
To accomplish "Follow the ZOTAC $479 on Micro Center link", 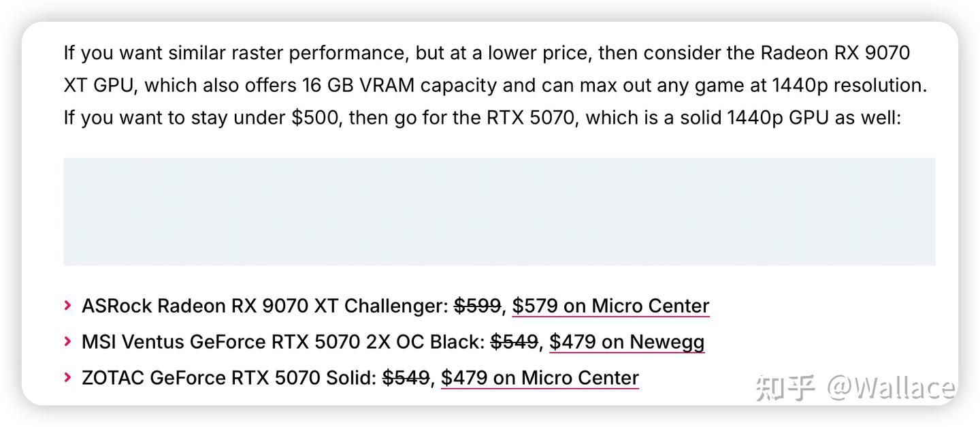I will pyautogui.click(x=540, y=378).
